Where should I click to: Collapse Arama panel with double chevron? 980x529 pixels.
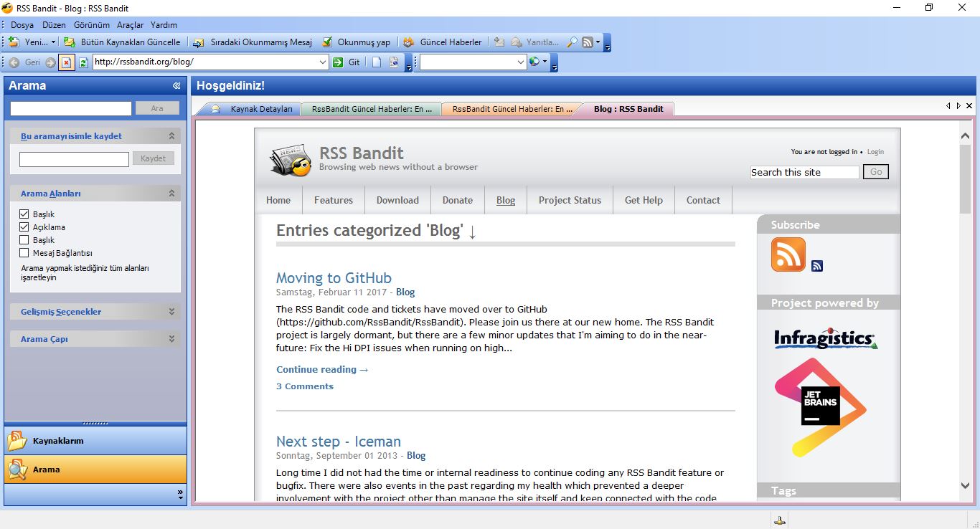(176, 86)
